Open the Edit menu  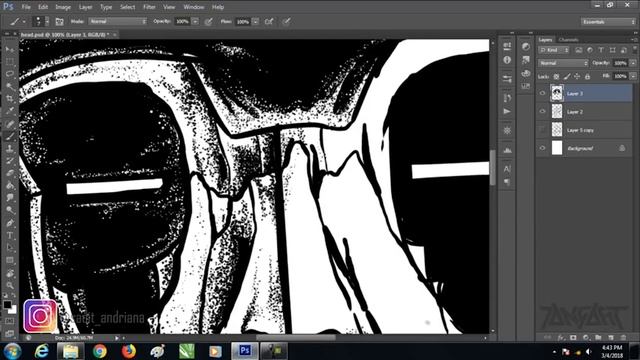[x=42, y=7]
